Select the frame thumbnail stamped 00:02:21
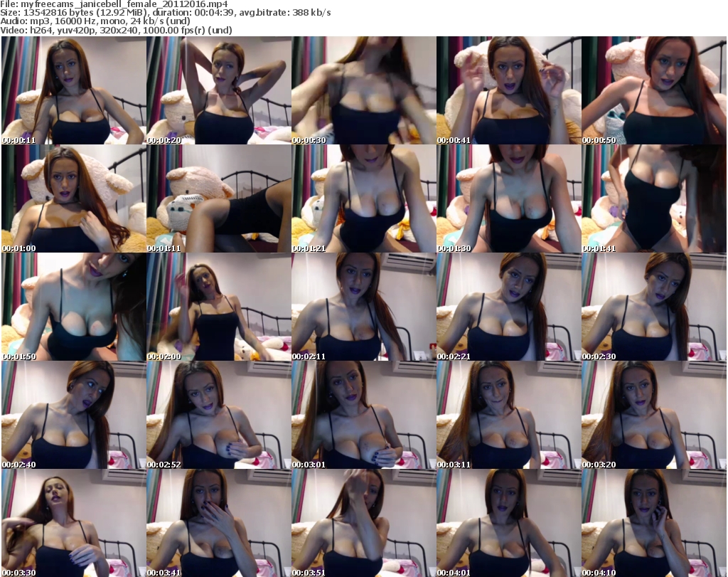 pos(509,307)
